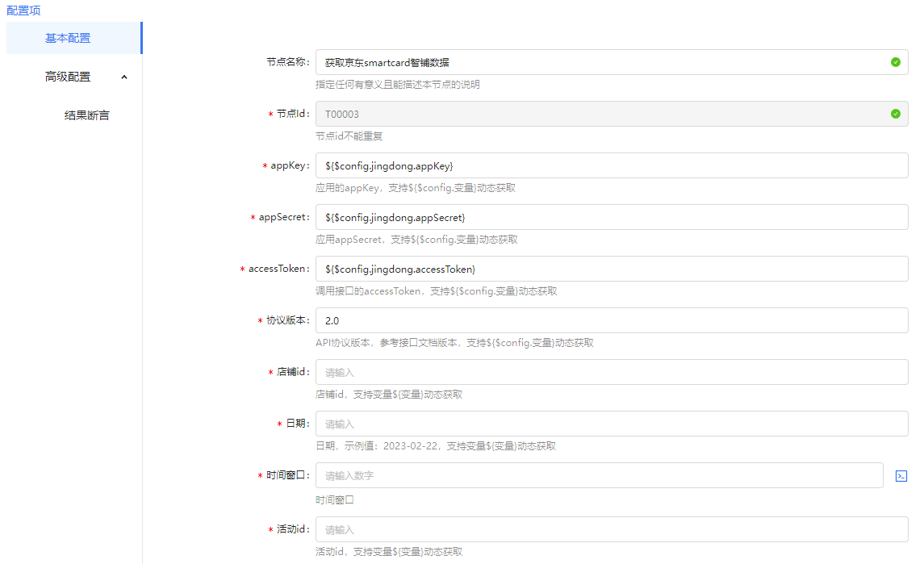Select the appSecret input box
Image resolution: width=924 pixels, height=564 pixels.
click(611, 217)
